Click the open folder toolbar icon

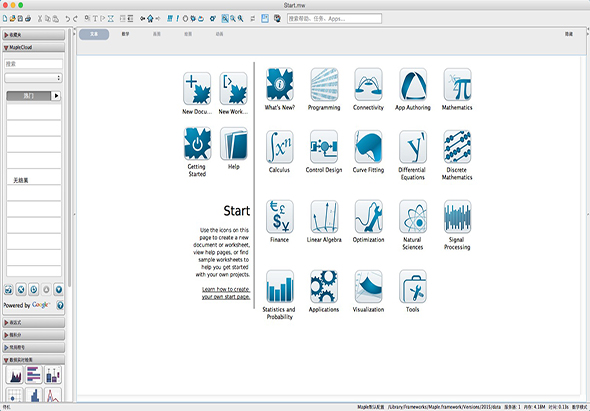point(13,18)
